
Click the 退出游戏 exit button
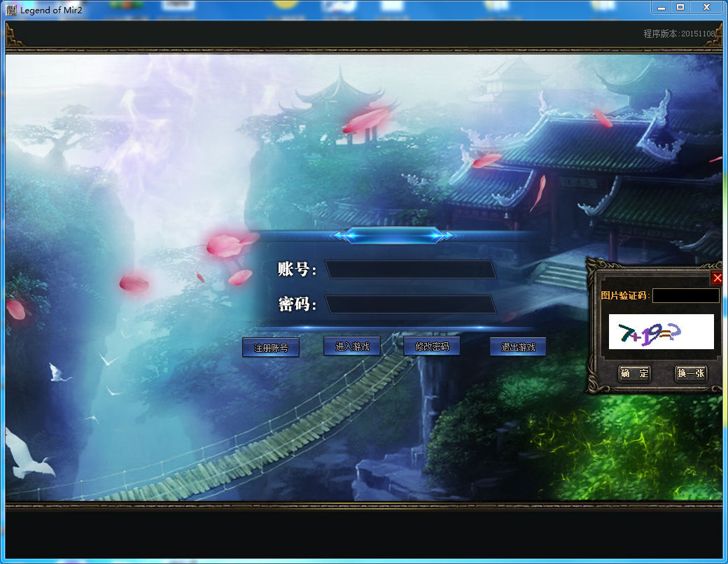tap(518, 347)
